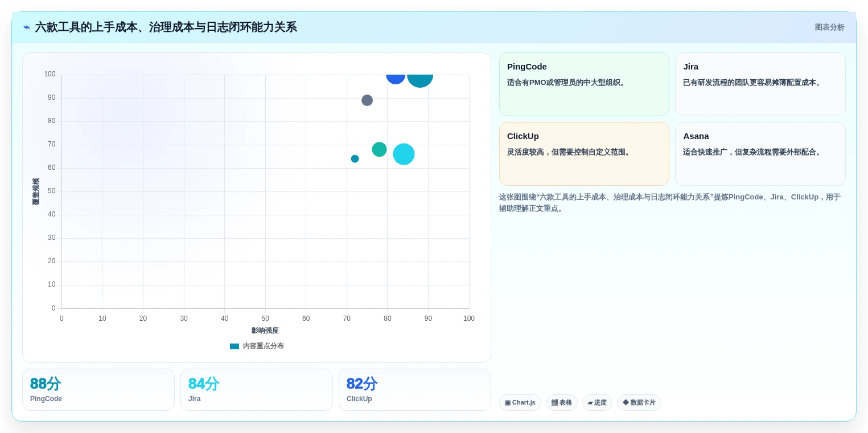The height and width of the screenshot is (433, 868).
Task: Open the PingCode description card
Action: coord(584,84)
